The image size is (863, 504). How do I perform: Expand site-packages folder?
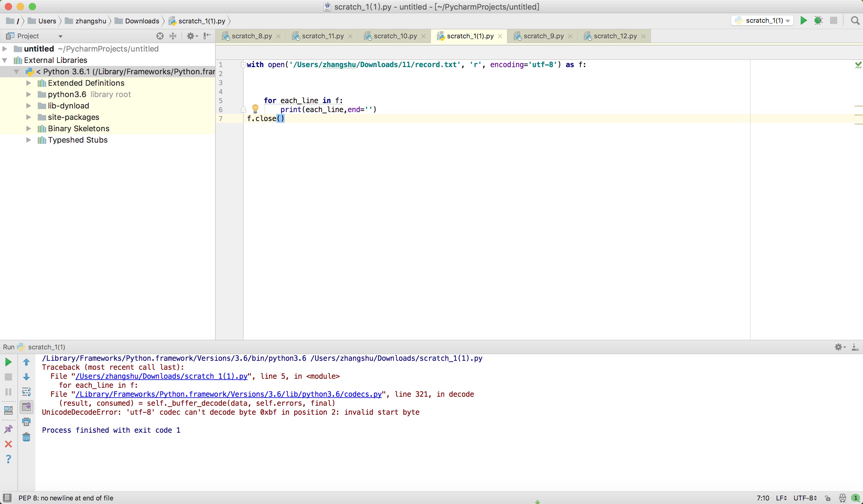(29, 117)
